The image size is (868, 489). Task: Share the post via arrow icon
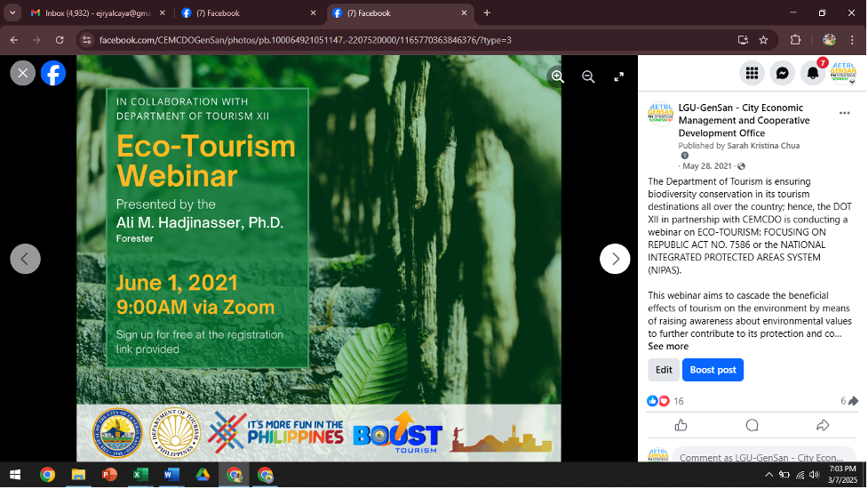click(x=823, y=425)
